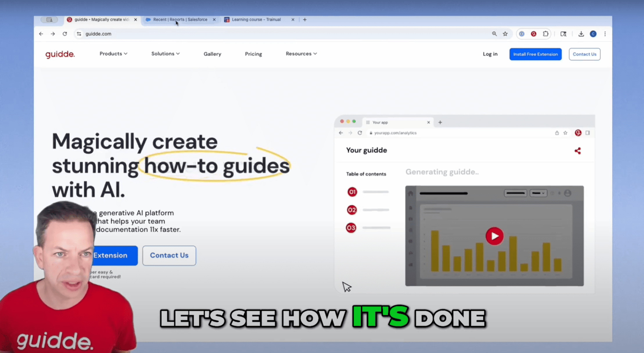This screenshot has width=644, height=353.
Task: Open the Extensions puzzle icon
Action: (x=546, y=34)
